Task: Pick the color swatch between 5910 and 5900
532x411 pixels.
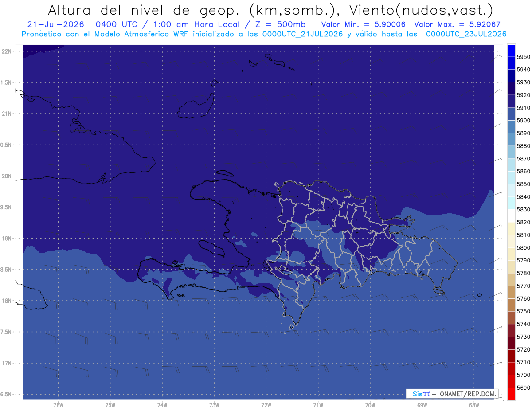Action: coord(511,114)
